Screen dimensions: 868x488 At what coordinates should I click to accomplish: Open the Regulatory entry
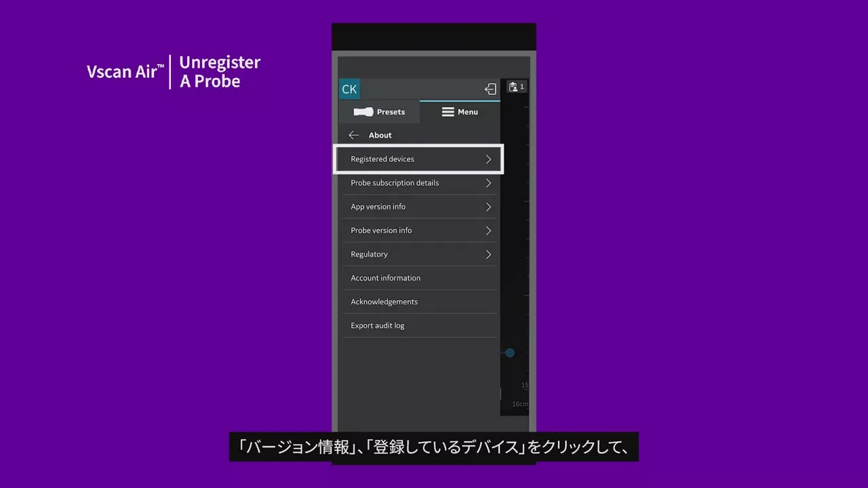click(420, 254)
